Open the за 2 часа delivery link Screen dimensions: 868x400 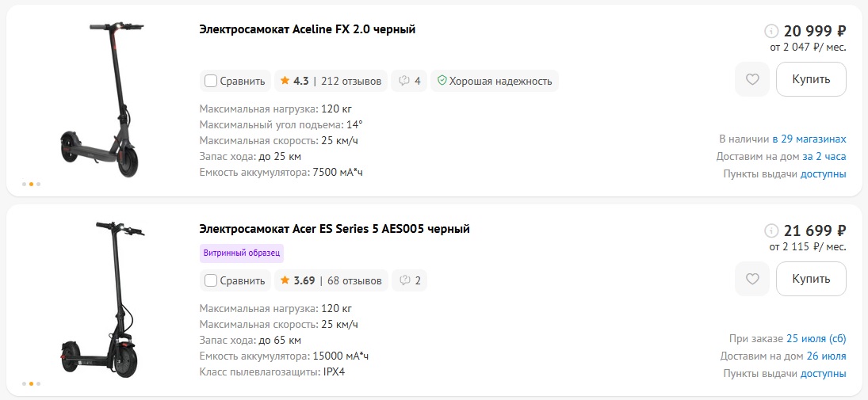click(x=824, y=157)
